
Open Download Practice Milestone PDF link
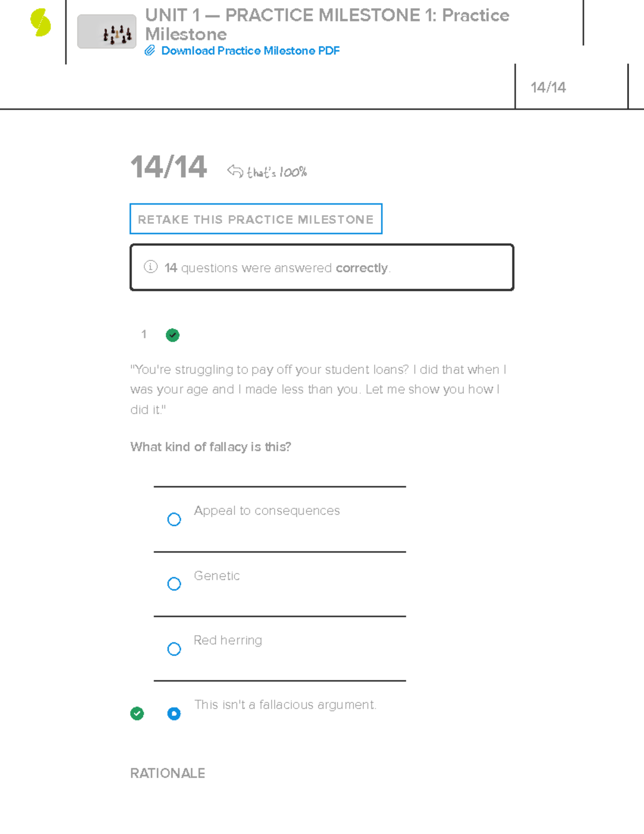coord(250,50)
